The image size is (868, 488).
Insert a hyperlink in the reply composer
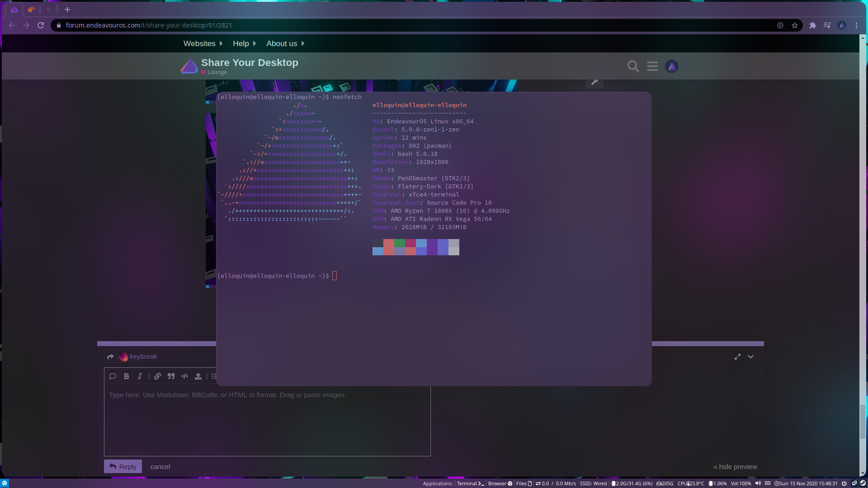tap(157, 376)
